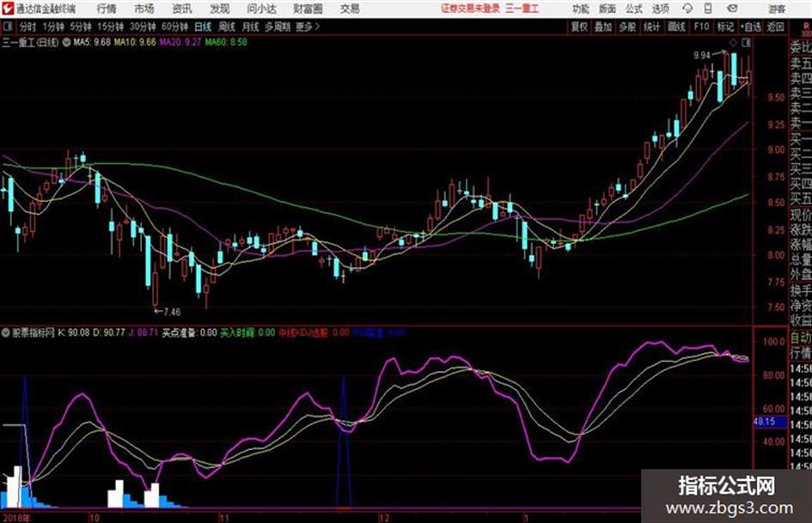
Task: Click the K: 90.08 indicator value
Action: click(x=74, y=332)
